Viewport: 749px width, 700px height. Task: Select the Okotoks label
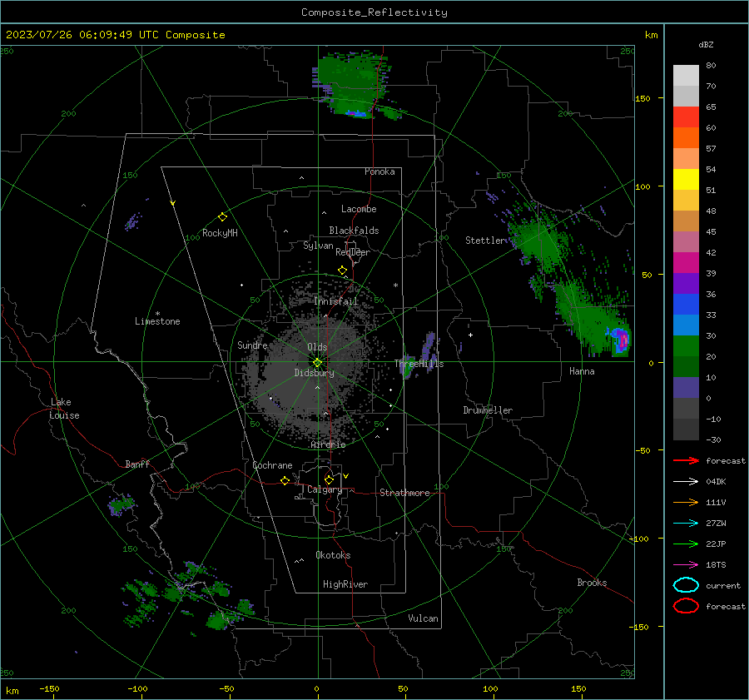click(x=333, y=556)
